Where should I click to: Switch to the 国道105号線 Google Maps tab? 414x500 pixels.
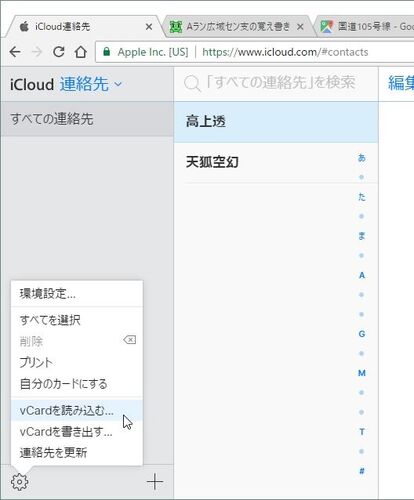tap(367, 27)
